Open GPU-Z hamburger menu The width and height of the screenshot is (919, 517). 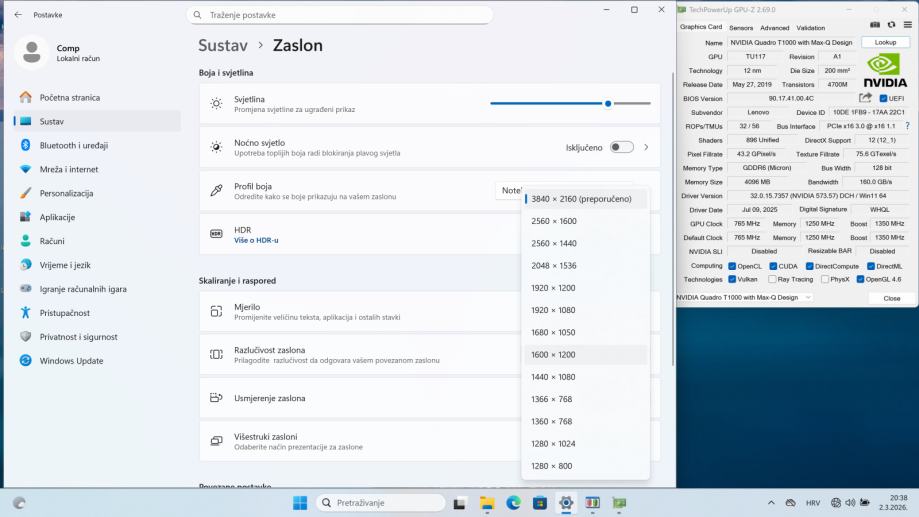click(x=907, y=25)
